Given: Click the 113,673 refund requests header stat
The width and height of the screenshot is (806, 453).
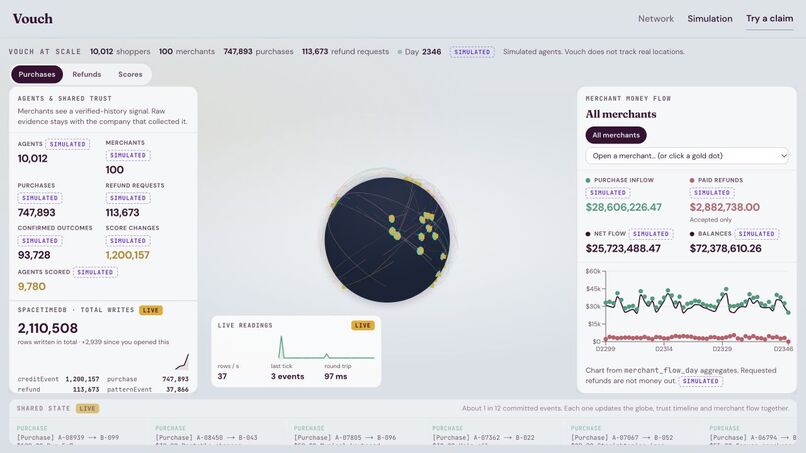Looking at the screenshot, I should 345,51.
